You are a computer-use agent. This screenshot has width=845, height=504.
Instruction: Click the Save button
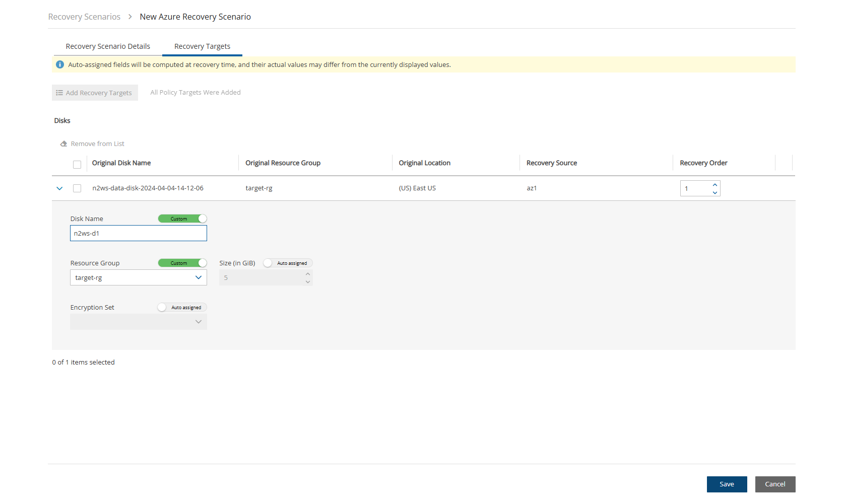[727, 484]
